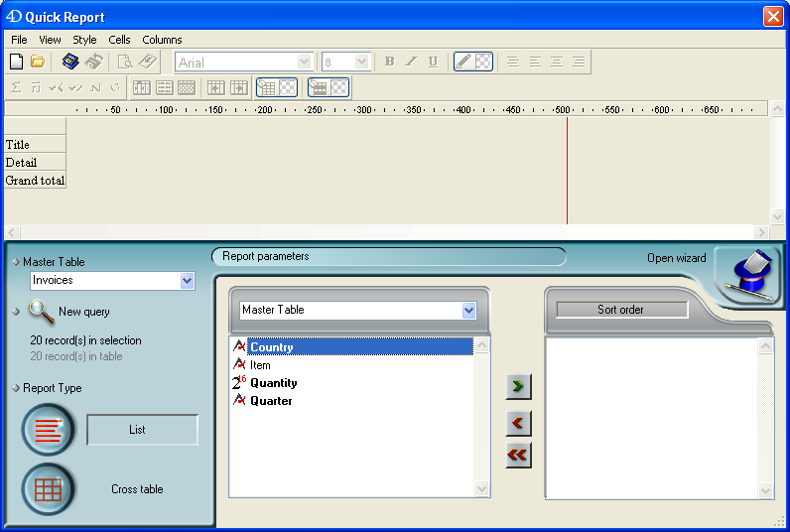This screenshot has width=790, height=532.
Task: Add field with green right arrow
Action: click(518, 384)
